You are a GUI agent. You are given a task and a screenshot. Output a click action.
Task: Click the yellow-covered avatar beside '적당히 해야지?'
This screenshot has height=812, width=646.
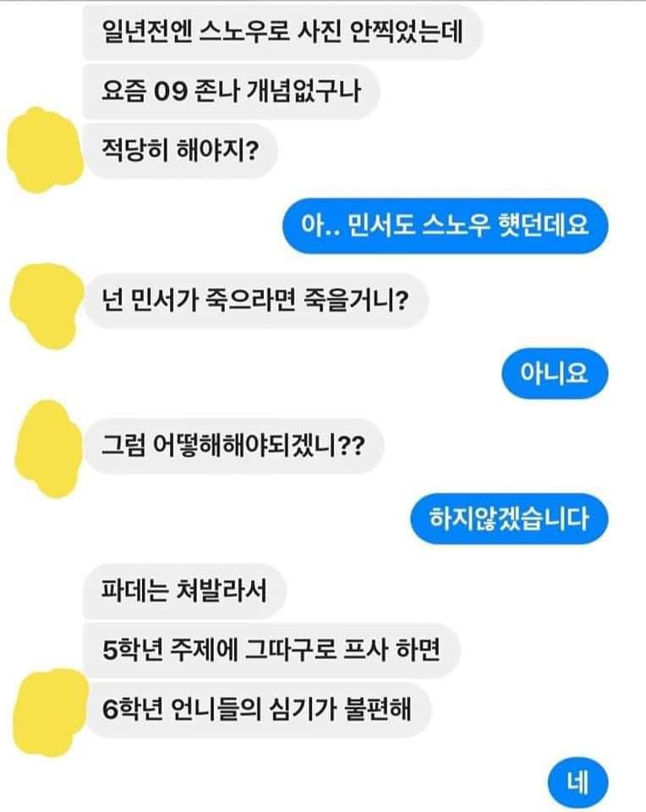click(45, 151)
